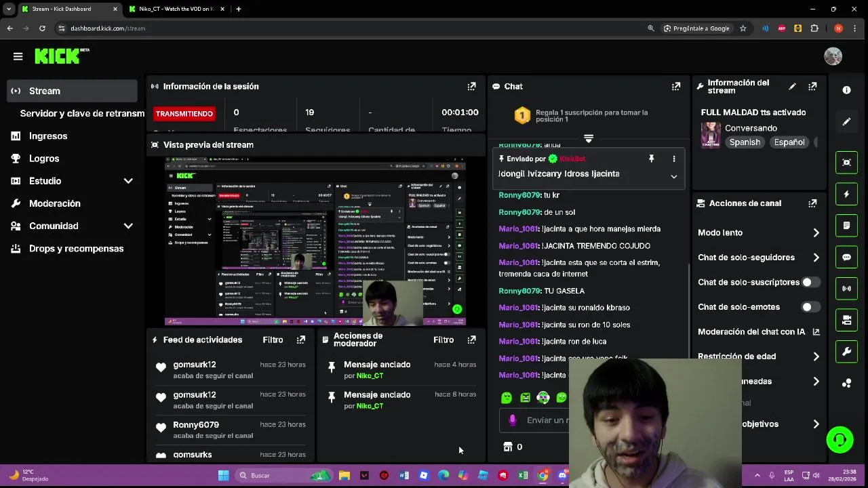
Task: Toggle the lightning activity feed icon in sidebar
Action: 846,194
